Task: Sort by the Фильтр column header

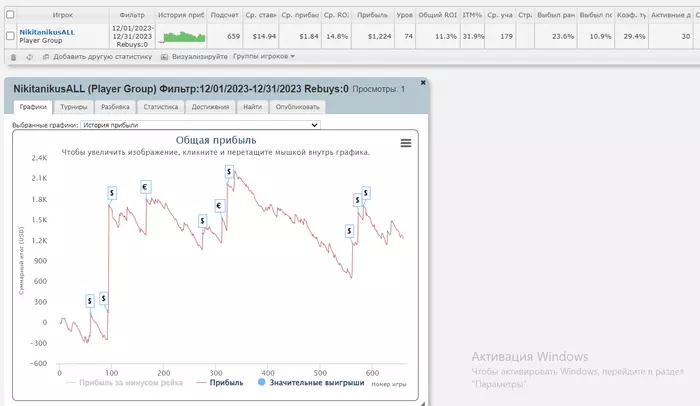Action: click(132, 15)
